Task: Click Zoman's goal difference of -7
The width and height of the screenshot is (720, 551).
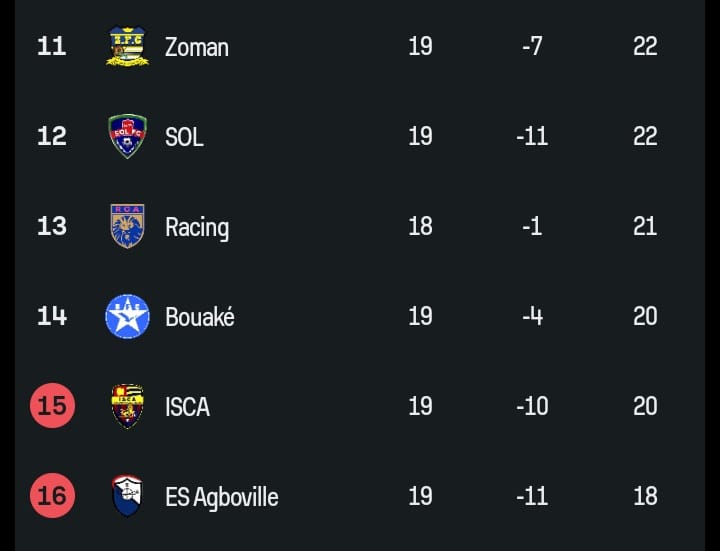Action: tap(532, 47)
